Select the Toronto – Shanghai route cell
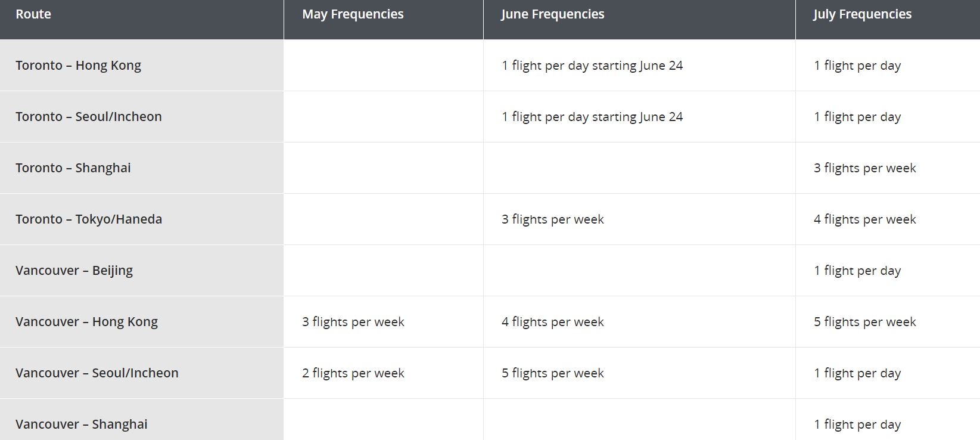Screen dimensions: 980x440 click(142, 168)
